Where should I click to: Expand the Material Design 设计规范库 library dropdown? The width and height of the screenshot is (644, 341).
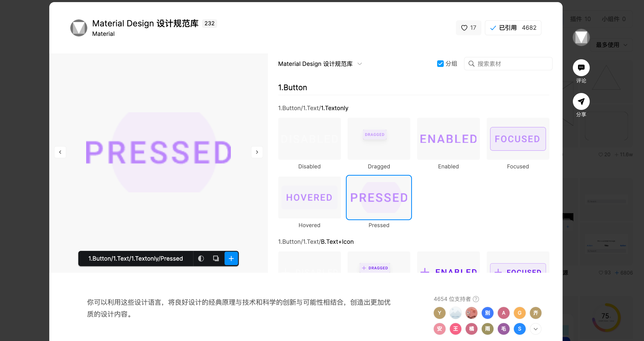(320, 64)
